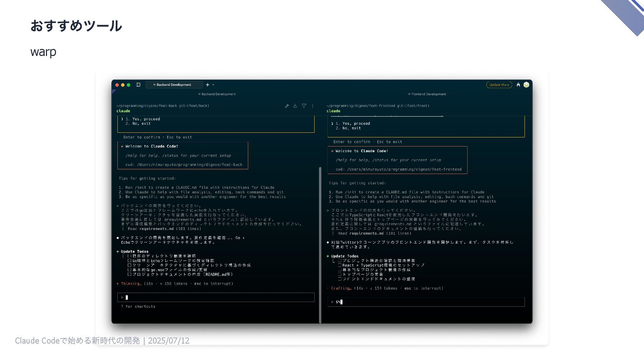
Task: Focus the Backend Development pane header
Action: point(217,94)
